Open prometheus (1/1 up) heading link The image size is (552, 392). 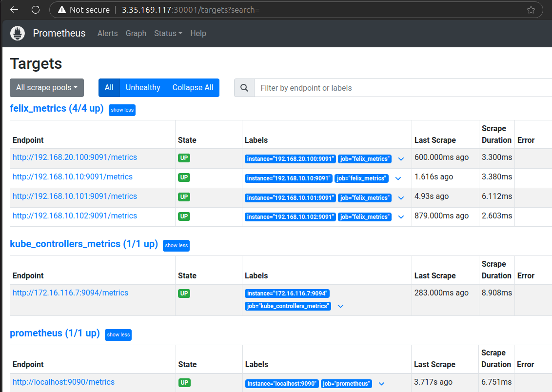pyautogui.click(x=55, y=333)
